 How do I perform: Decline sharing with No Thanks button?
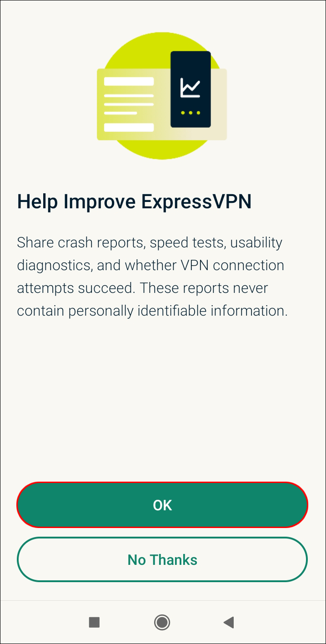pyautogui.click(x=162, y=559)
